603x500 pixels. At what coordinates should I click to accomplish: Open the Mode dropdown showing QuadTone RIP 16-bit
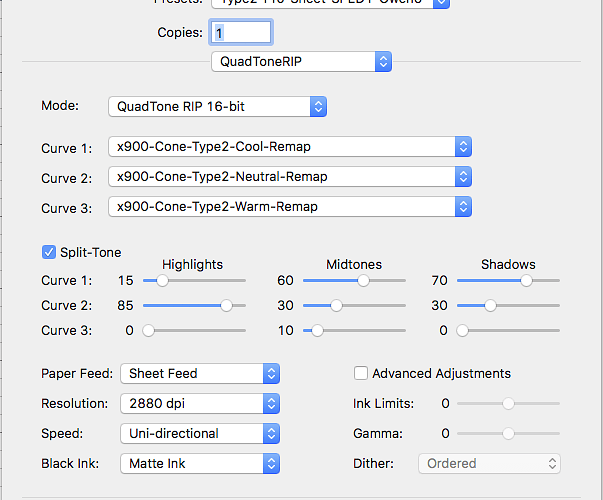(218, 107)
